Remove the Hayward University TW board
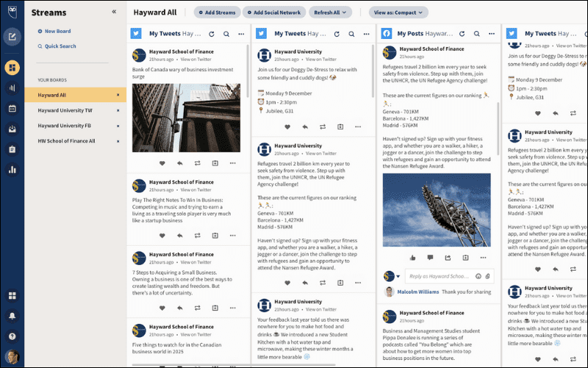The width and height of the screenshot is (588, 368). (118, 110)
